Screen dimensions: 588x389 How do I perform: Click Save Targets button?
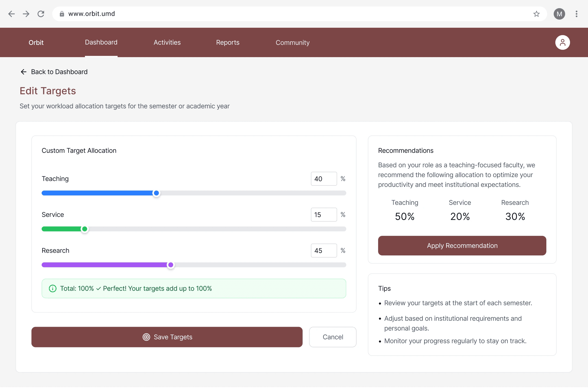point(167,337)
